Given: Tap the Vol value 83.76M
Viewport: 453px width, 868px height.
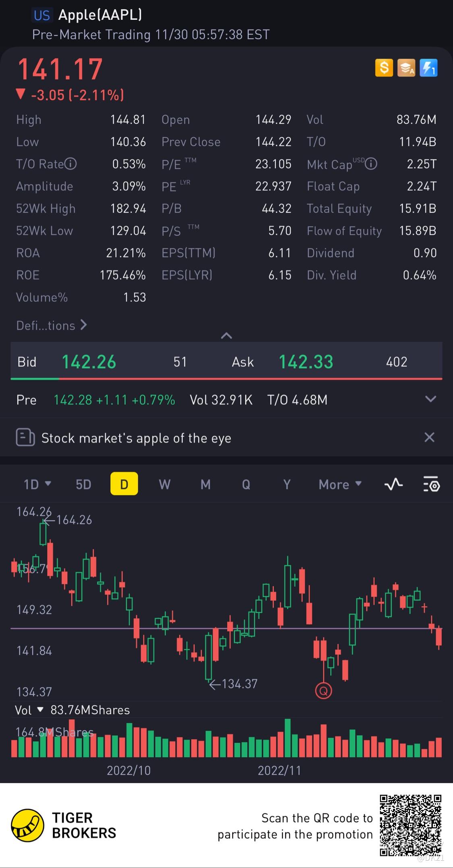Looking at the screenshot, I should pos(416,120).
